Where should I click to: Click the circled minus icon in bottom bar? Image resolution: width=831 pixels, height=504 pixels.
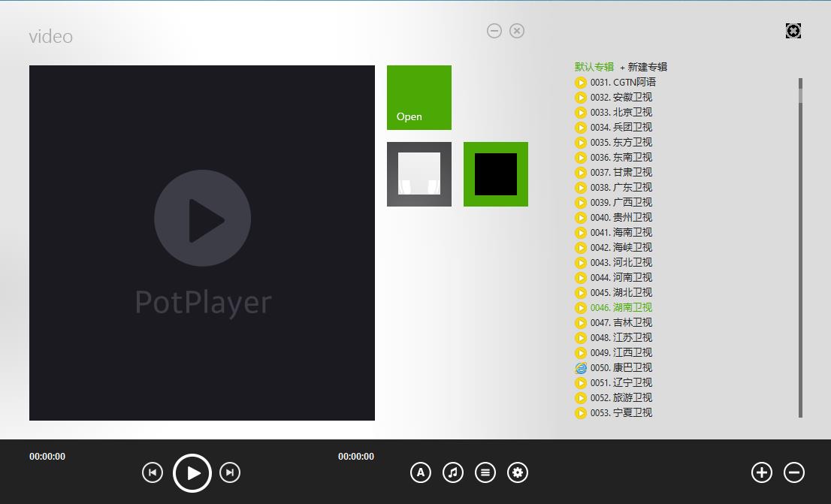click(794, 472)
